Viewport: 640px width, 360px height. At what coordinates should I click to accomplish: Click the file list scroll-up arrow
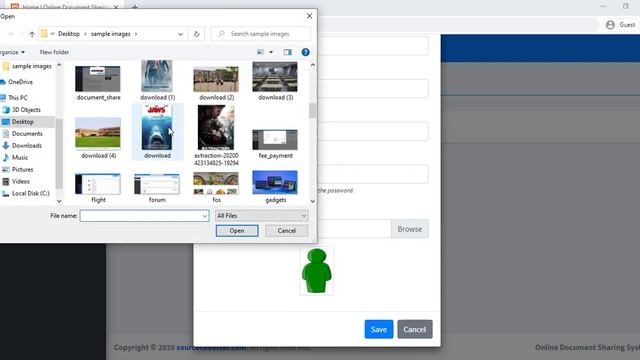313,65
